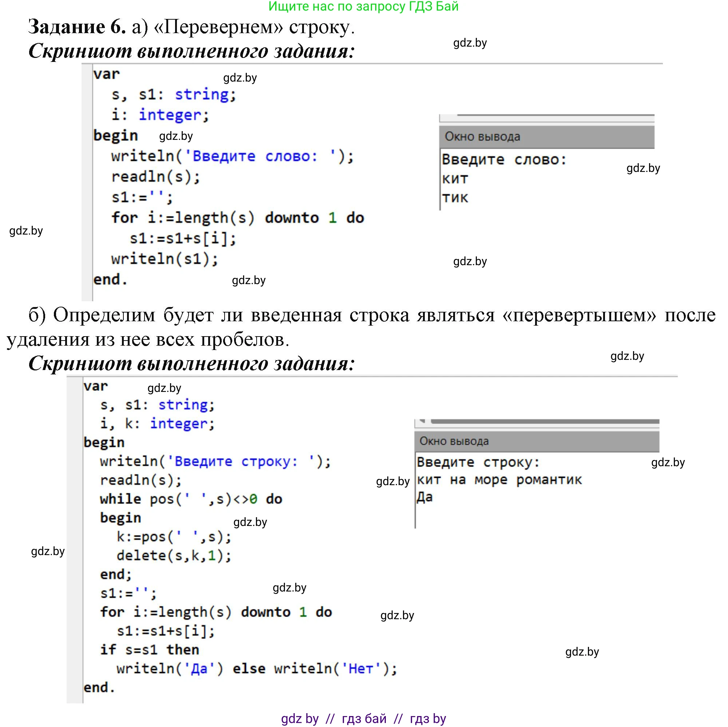
Task: Click output line 'кит на море романтик'
Action: 499,480
